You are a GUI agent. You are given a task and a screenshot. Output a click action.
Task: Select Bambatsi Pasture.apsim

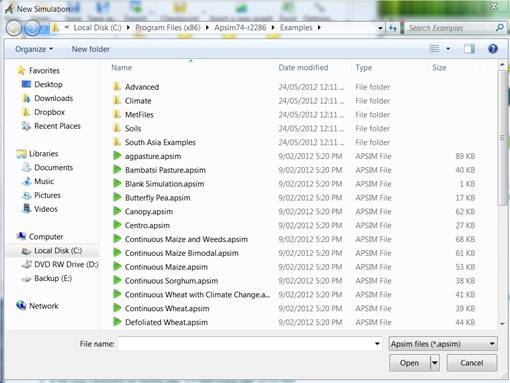tap(165, 170)
